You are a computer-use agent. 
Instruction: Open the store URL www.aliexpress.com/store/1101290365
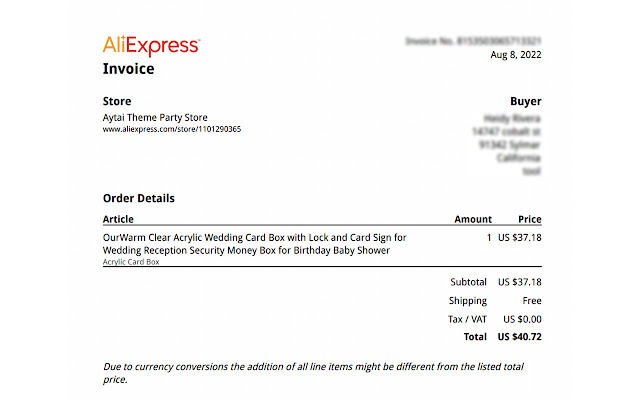tap(172, 129)
